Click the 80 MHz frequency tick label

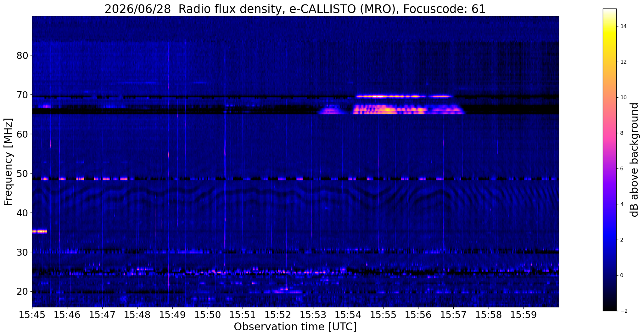[x=22, y=55]
